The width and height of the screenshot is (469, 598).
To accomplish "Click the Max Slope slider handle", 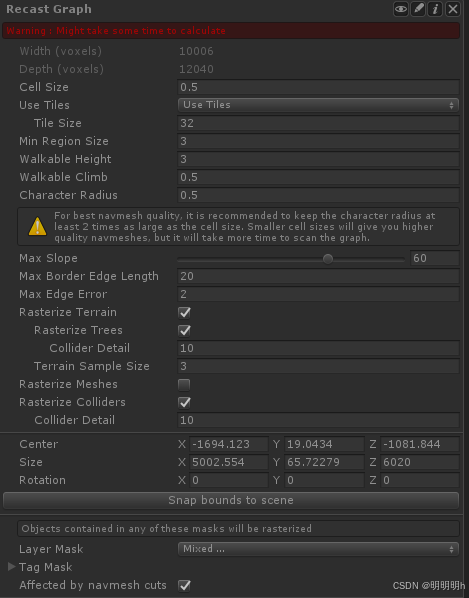I will point(328,259).
